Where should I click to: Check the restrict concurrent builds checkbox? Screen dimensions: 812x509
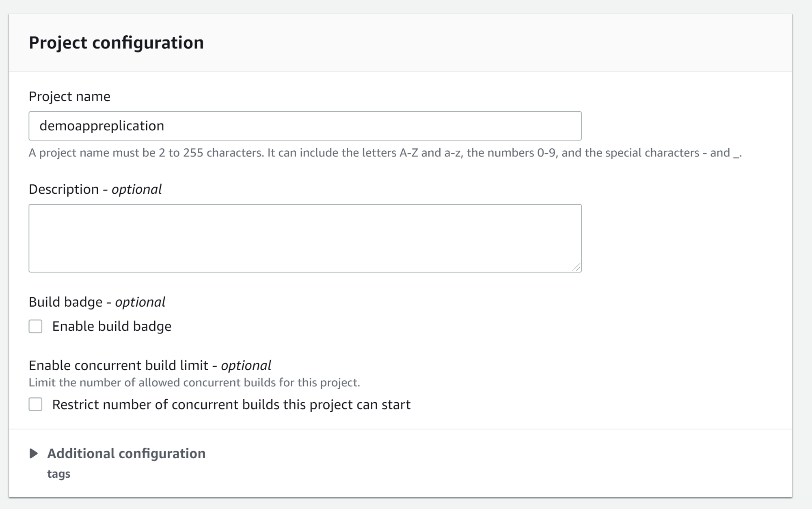pyautogui.click(x=35, y=405)
